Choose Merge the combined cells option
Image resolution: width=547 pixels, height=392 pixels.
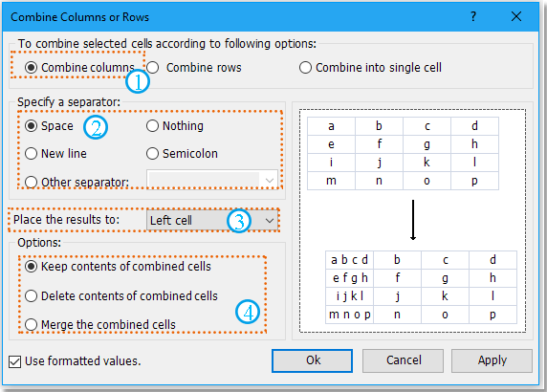click(x=31, y=324)
